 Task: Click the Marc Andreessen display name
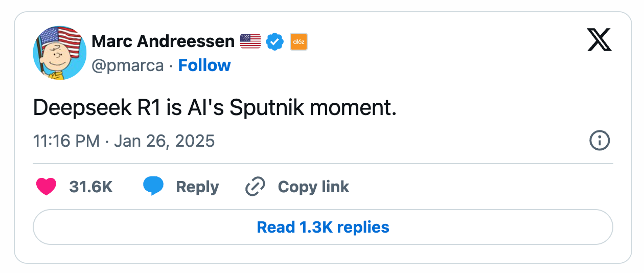tap(163, 41)
